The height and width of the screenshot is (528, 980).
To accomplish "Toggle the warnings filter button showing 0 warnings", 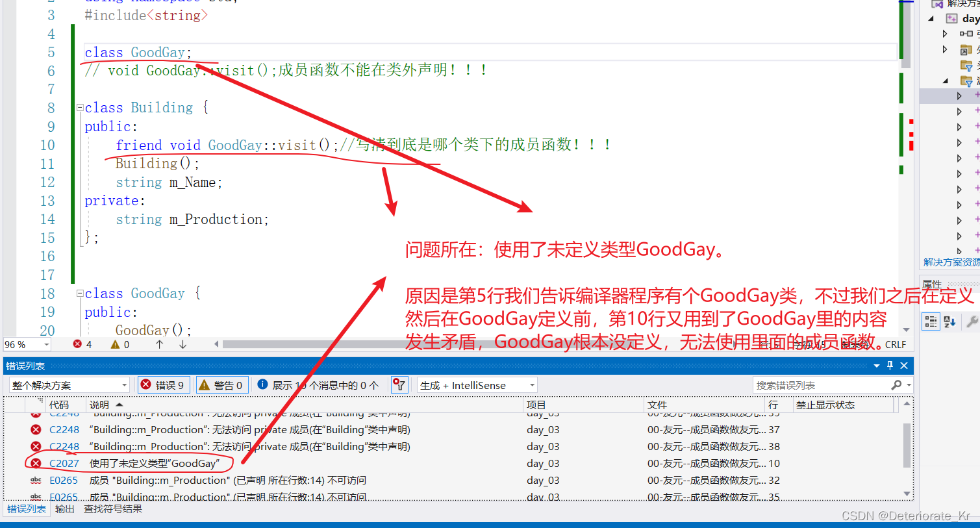I will click(222, 385).
